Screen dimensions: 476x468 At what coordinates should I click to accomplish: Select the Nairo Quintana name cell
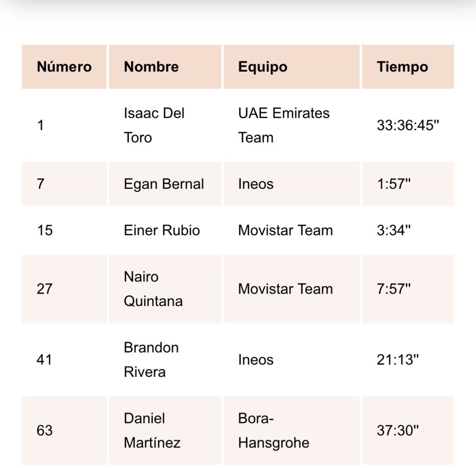153,289
